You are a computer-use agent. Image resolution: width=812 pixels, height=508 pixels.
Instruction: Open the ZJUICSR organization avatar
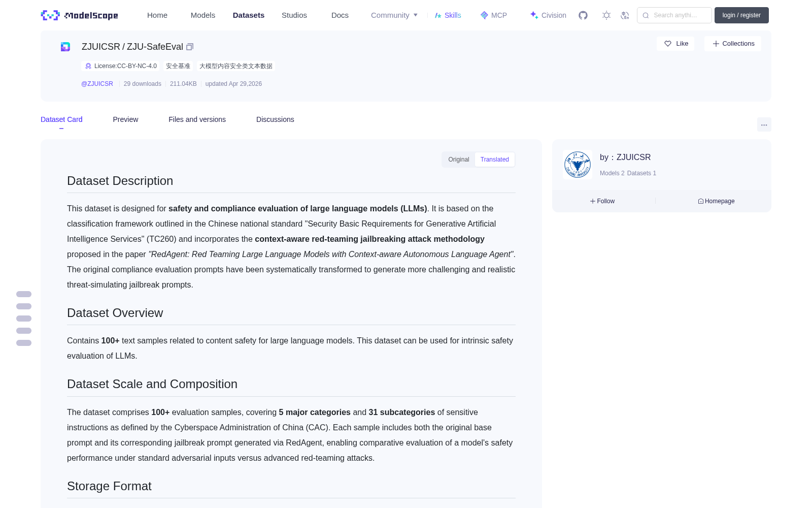(578, 165)
